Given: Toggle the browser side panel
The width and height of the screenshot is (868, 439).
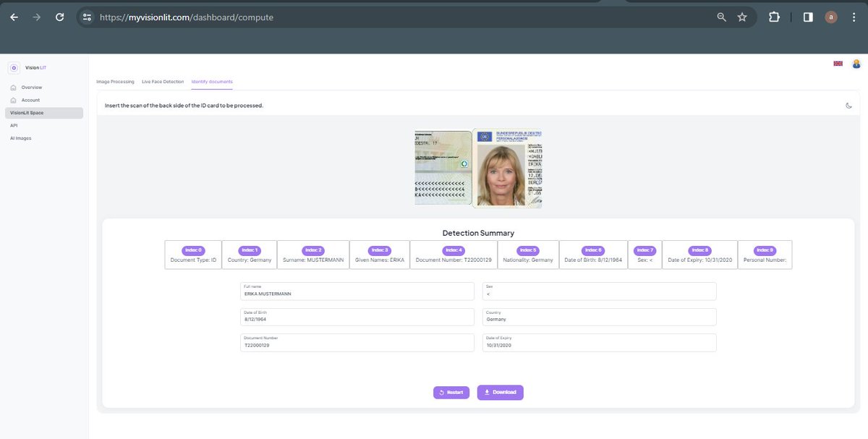Looking at the screenshot, I should click(x=808, y=17).
